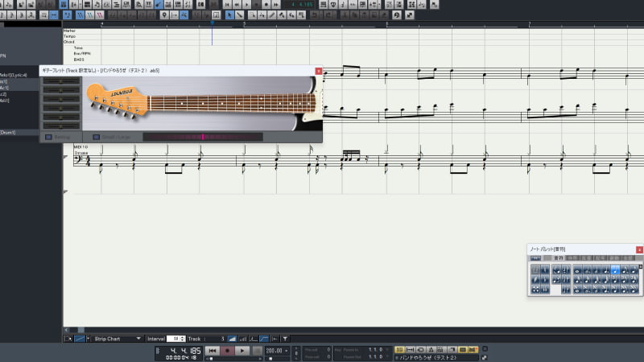The image size is (644, 362).
Task: Rewind to start with the transport rewind button
Action: point(212,351)
